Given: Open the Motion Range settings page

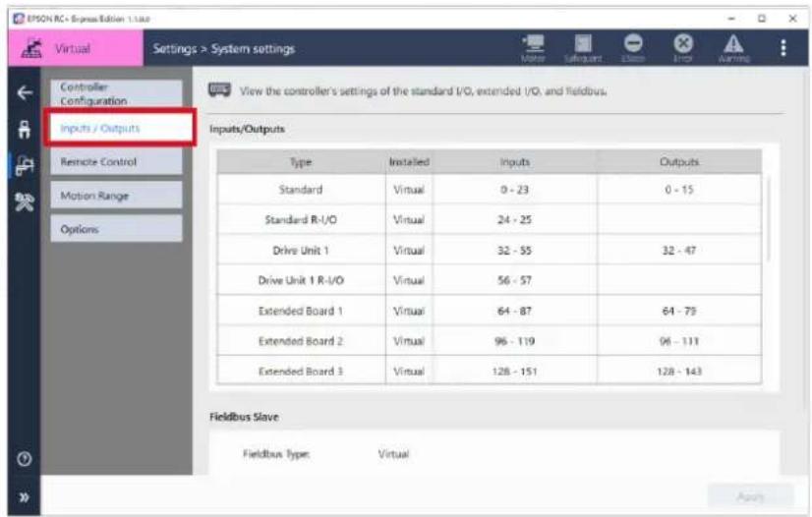Looking at the screenshot, I should pos(117,196).
